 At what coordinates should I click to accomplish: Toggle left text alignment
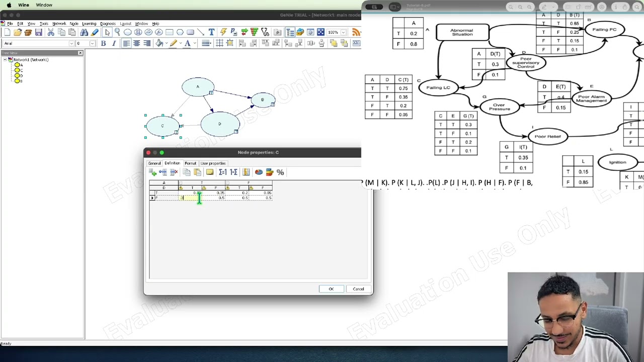tap(126, 43)
